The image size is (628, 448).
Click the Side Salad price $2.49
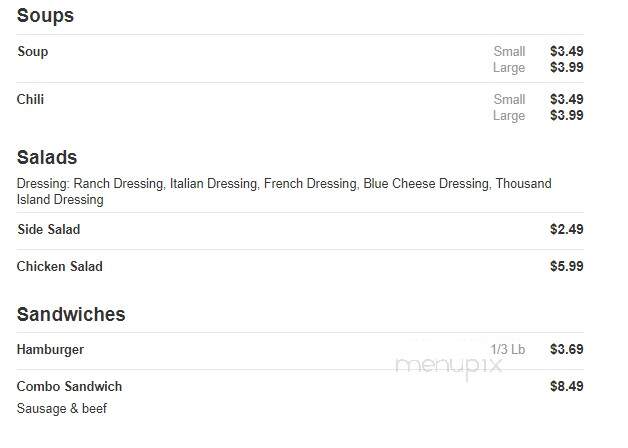pyautogui.click(x=566, y=229)
